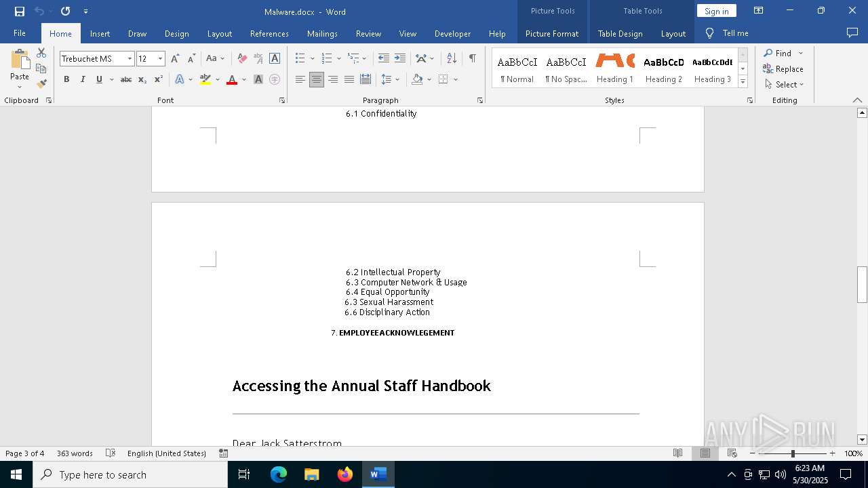The width and height of the screenshot is (868, 488).
Task: Expand the Styles gallery More arrow
Action: tap(743, 82)
